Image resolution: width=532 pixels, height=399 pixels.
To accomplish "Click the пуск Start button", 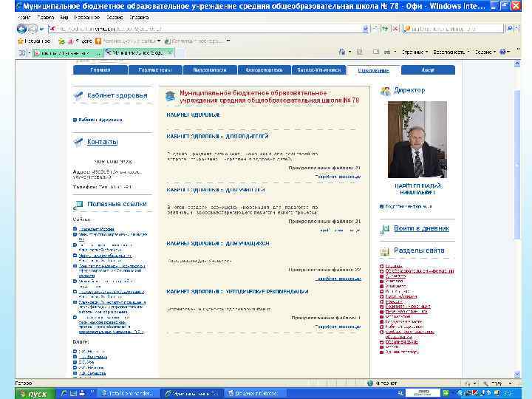I will point(34,394).
